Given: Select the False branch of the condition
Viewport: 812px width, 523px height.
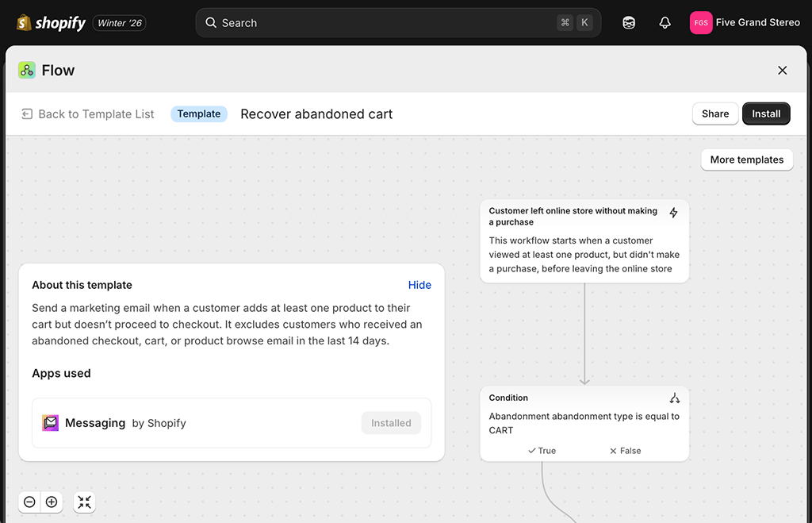Looking at the screenshot, I should 625,450.
